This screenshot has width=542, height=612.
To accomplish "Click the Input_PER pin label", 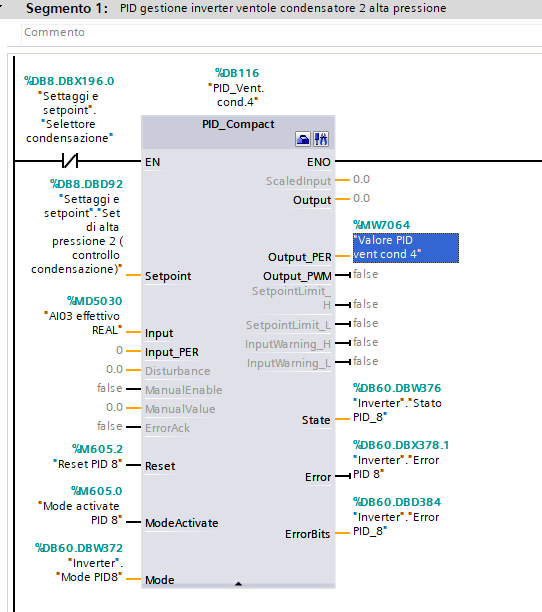I will pyautogui.click(x=172, y=352).
